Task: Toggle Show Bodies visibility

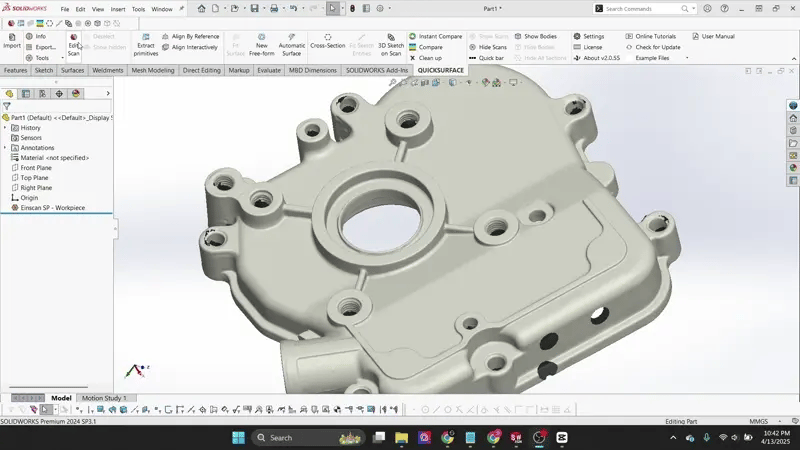Action: [541, 36]
